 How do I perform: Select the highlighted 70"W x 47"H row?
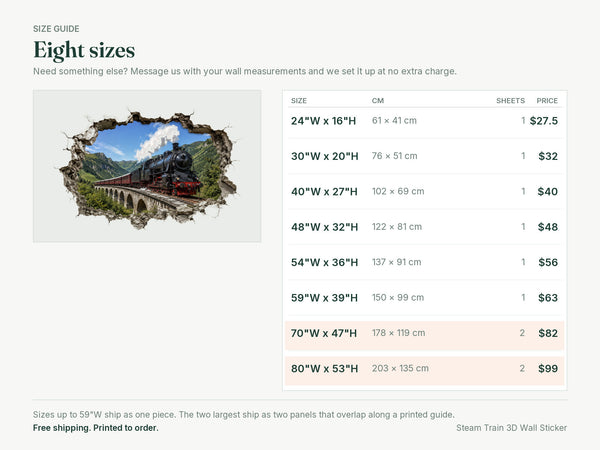[425, 335]
